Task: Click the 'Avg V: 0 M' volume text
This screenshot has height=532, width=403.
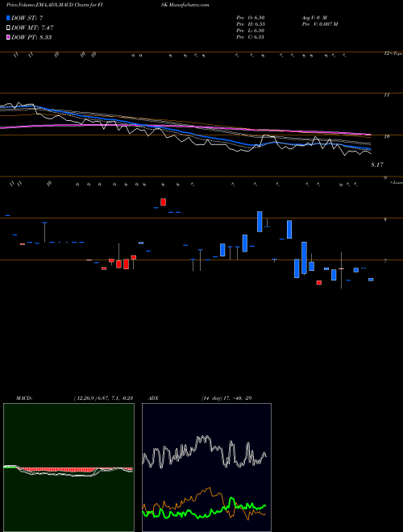Action: click(x=314, y=18)
